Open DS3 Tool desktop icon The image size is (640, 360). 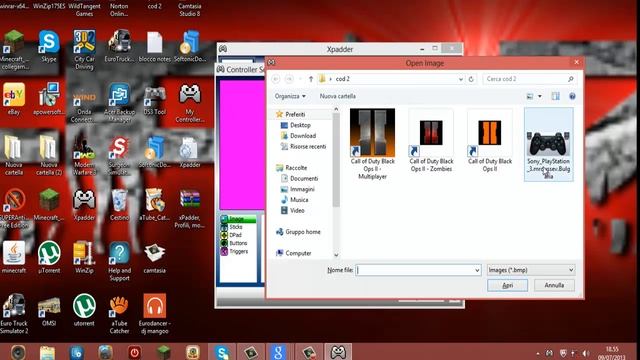pyautogui.click(x=155, y=99)
